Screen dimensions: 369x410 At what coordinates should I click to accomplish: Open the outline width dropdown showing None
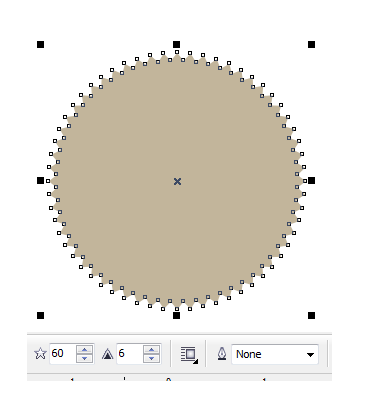tap(275, 354)
